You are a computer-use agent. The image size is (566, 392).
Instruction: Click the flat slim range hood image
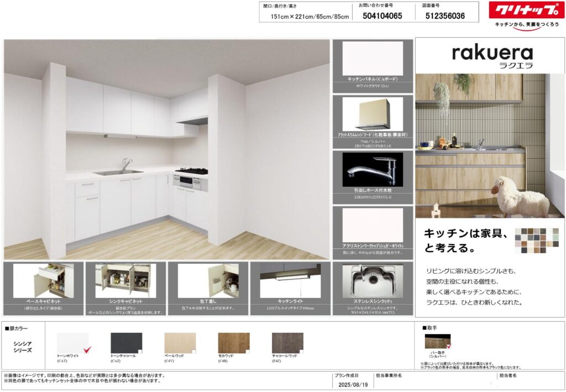[373, 114]
